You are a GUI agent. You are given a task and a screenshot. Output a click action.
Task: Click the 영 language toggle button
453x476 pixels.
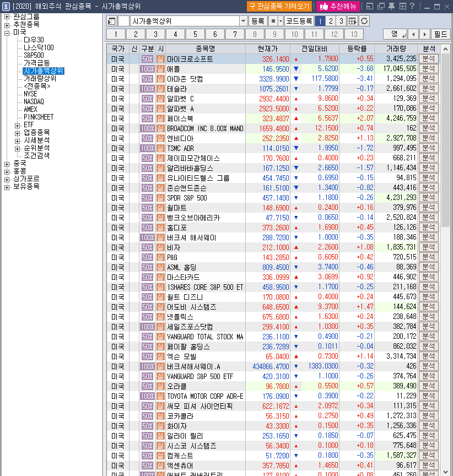[x=395, y=34]
